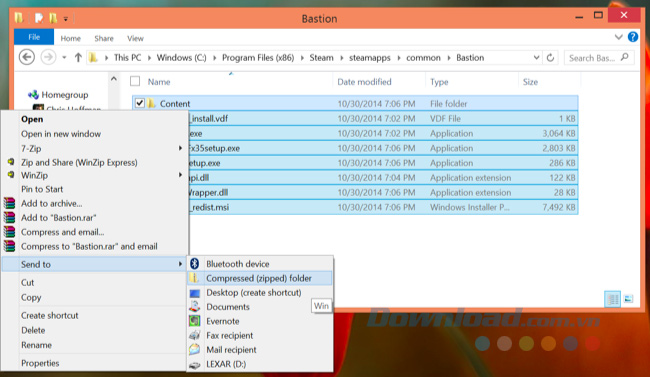Sort by the Type column header
This screenshot has height=377, width=650.
439,82
